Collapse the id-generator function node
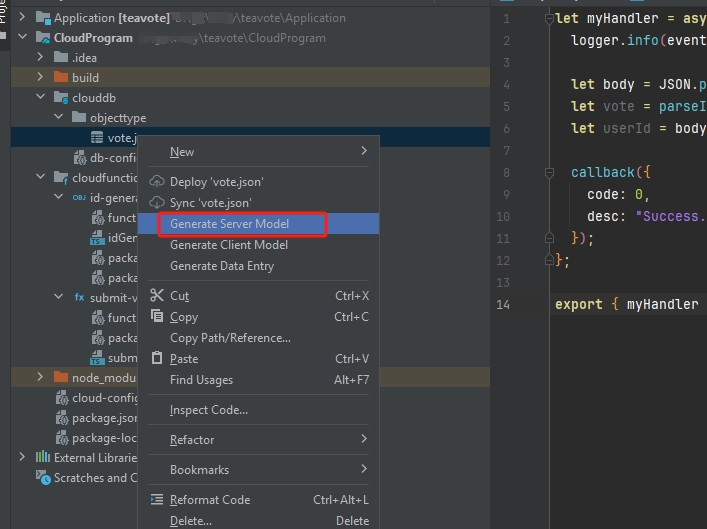This screenshot has height=529, width=707. coord(58,197)
